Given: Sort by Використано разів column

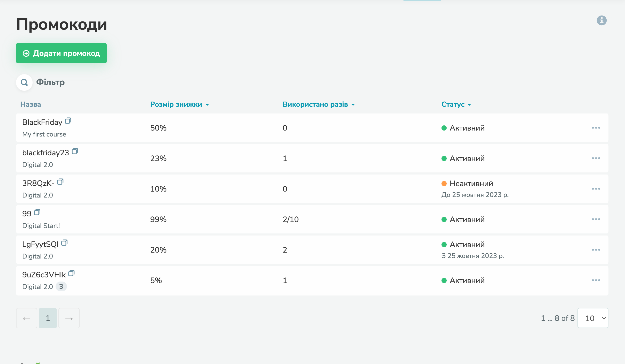Looking at the screenshot, I should 318,104.
